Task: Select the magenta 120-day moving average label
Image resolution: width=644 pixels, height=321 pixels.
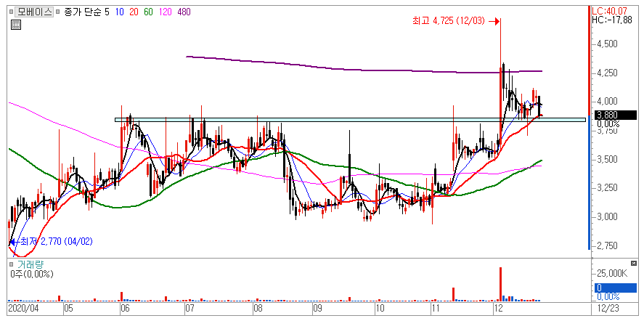Action: (165, 12)
